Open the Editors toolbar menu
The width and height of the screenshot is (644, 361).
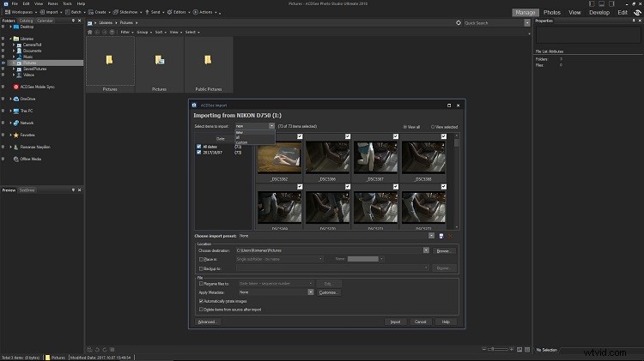pos(179,12)
